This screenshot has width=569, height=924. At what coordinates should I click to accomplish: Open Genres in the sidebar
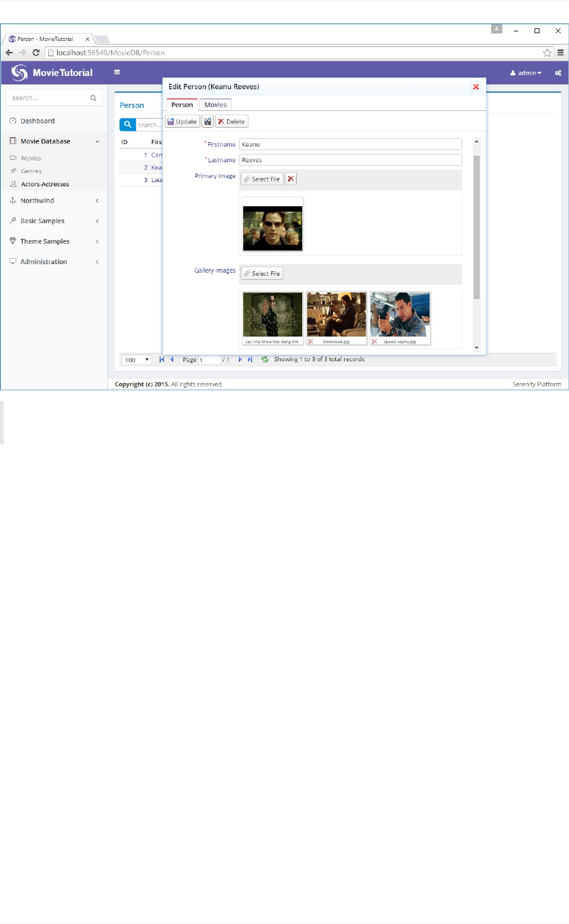coord(31,171)
